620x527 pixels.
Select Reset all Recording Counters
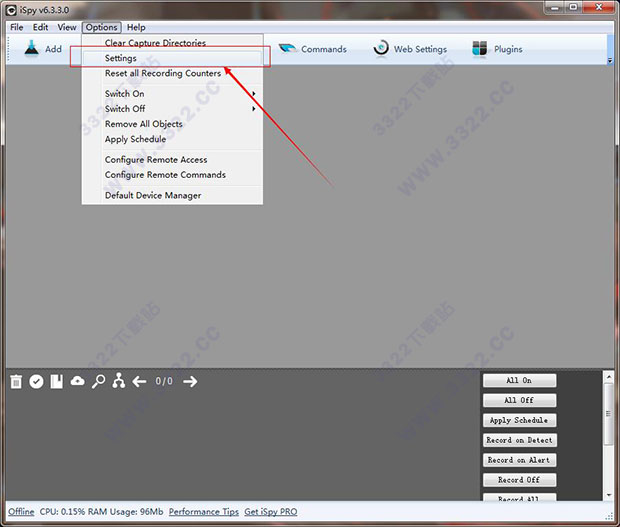coord(172,73)
